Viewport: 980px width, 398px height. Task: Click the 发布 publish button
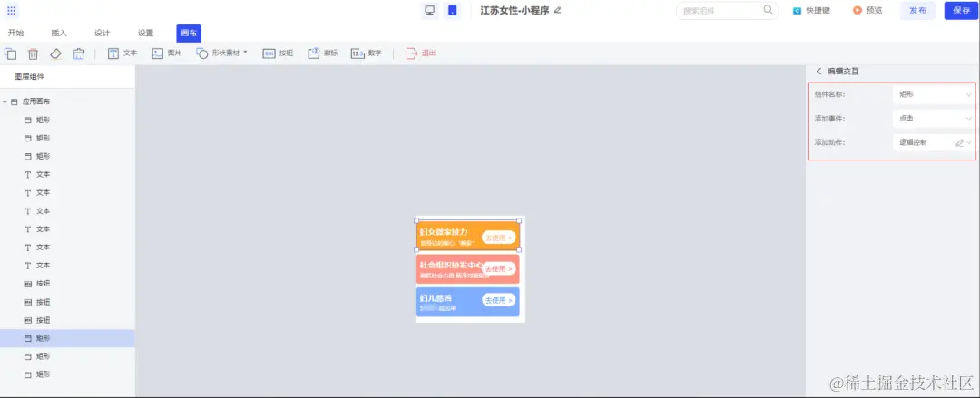pos(917,11)
